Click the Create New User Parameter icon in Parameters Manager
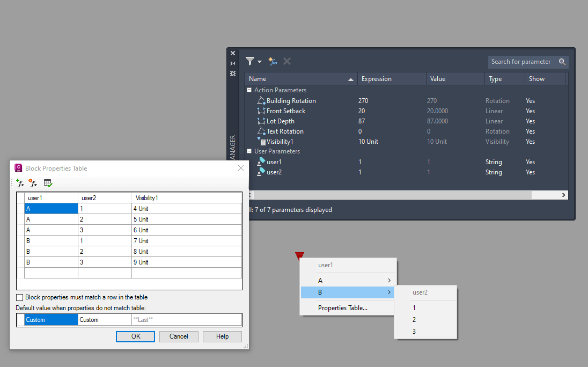Screen dimensions: 588x367 [x=273, y=61]
